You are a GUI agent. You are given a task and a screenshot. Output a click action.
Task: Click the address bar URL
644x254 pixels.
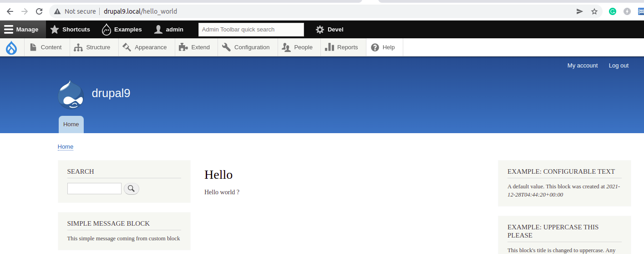pyautogui.click(x=140, y=11)
